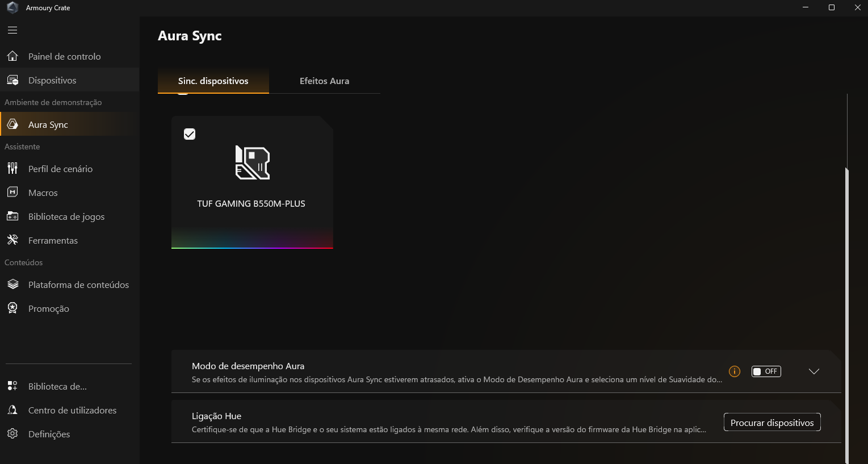Click the vertical scrollbar of the device panel
This screenshot has width=868, height=464.
[x=847, y=315]
